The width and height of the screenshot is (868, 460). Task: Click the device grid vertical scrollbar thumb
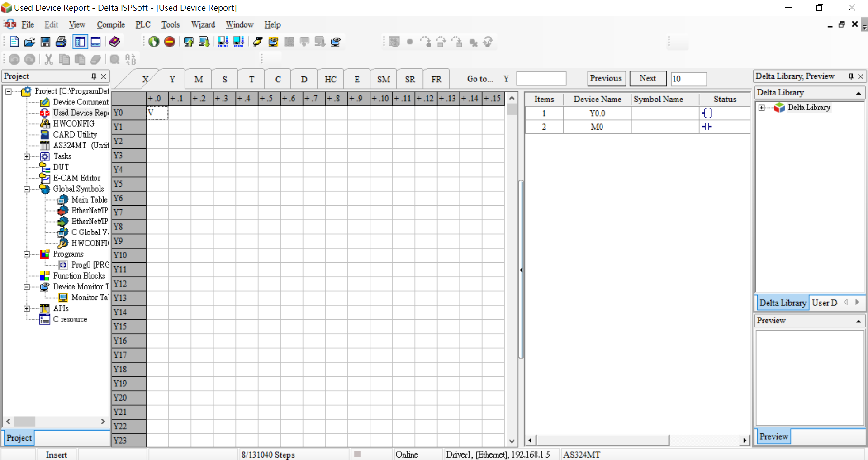512,110
